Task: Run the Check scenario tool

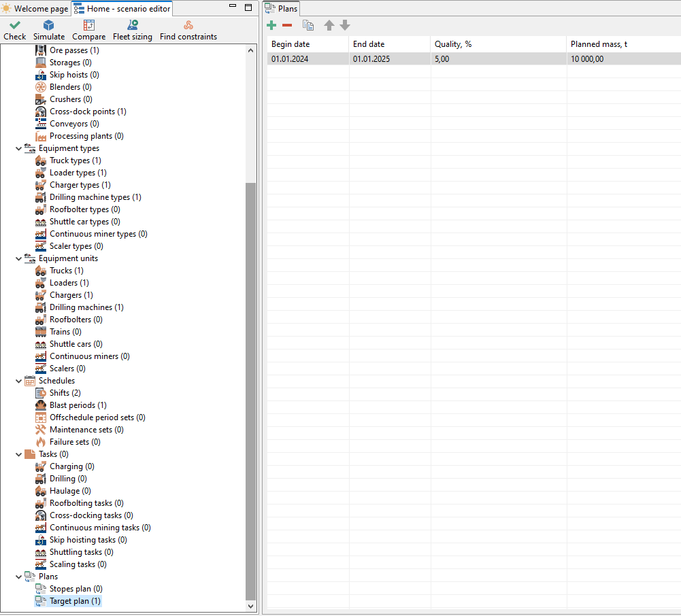Action: (x=15, y=31)
